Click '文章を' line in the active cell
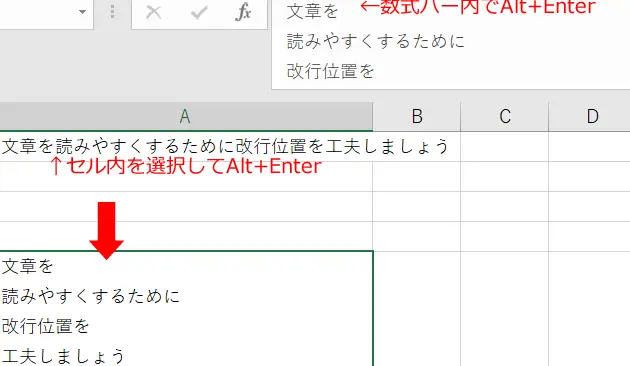 [x=27, y=266]
